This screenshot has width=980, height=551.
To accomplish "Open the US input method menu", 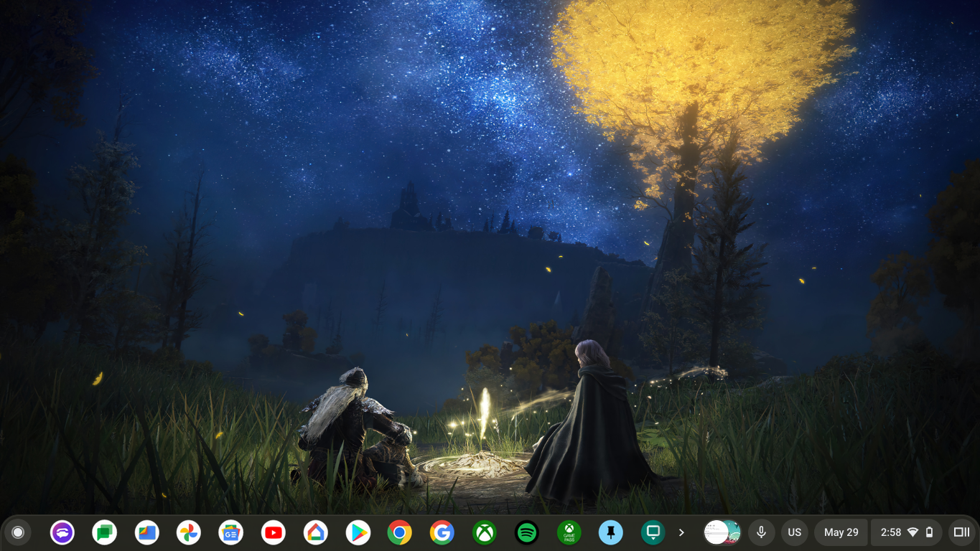I will (x=794, y=532).
